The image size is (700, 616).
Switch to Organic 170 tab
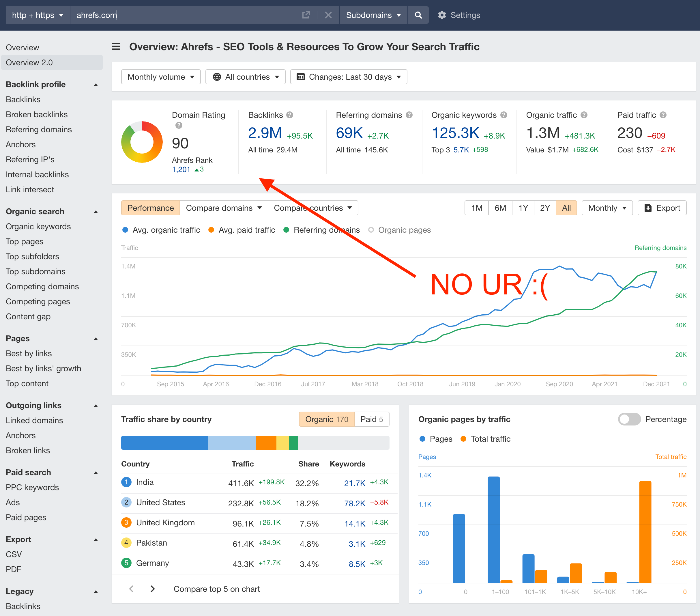pos(327,419)
